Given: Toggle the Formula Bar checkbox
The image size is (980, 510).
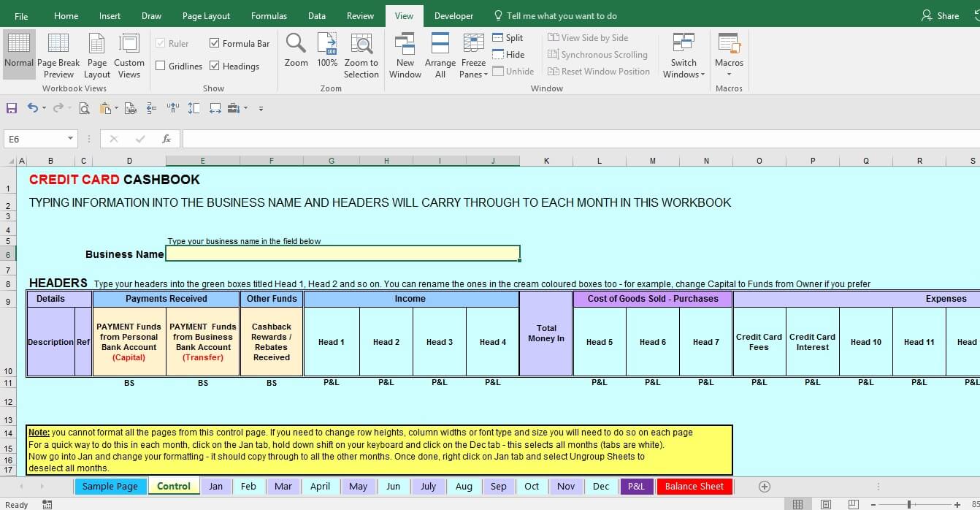Looking at the screenshot, I should click(214, 43).
